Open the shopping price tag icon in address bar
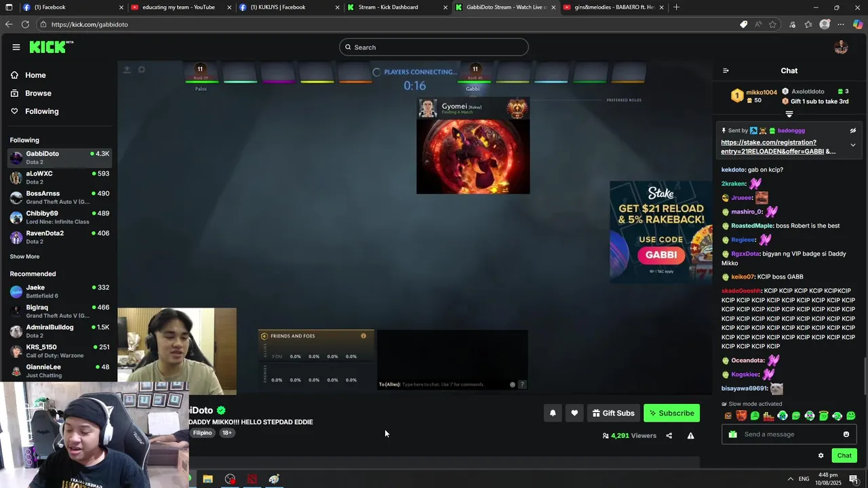 click(x=743, y=24)
